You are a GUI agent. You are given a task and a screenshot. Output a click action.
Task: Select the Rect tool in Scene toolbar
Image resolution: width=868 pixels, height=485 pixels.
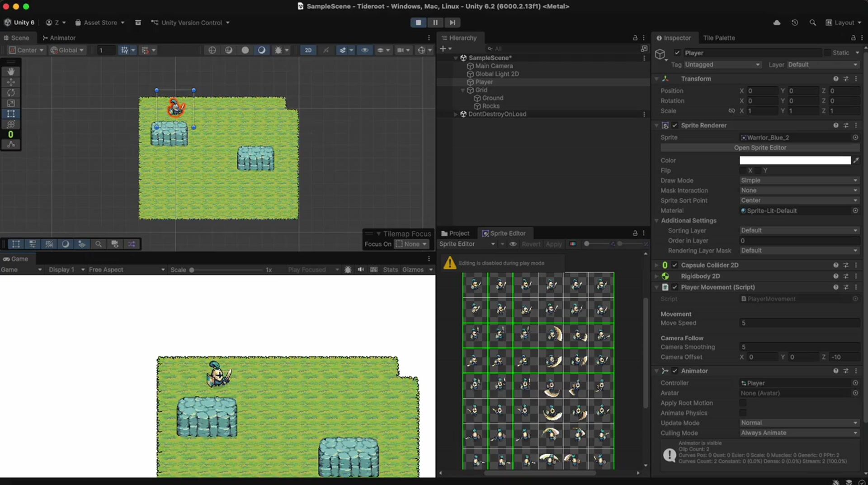coord(11,114)
